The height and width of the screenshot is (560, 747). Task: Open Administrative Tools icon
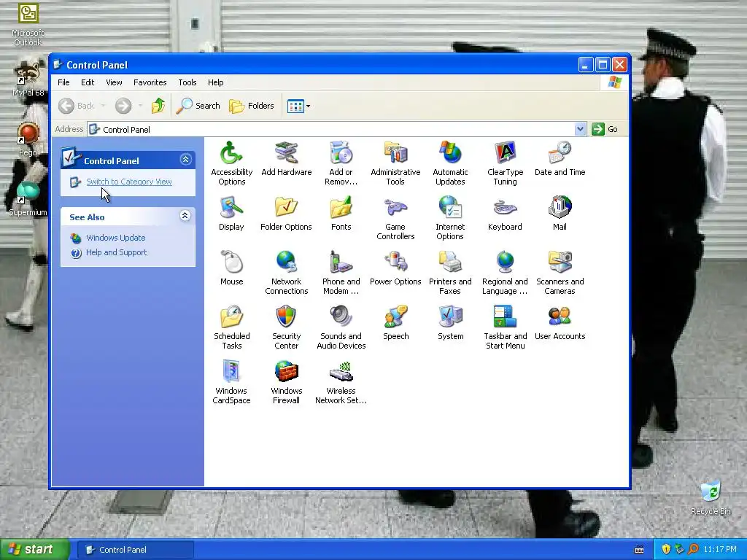pyautogui.click(x=395, y=163)
